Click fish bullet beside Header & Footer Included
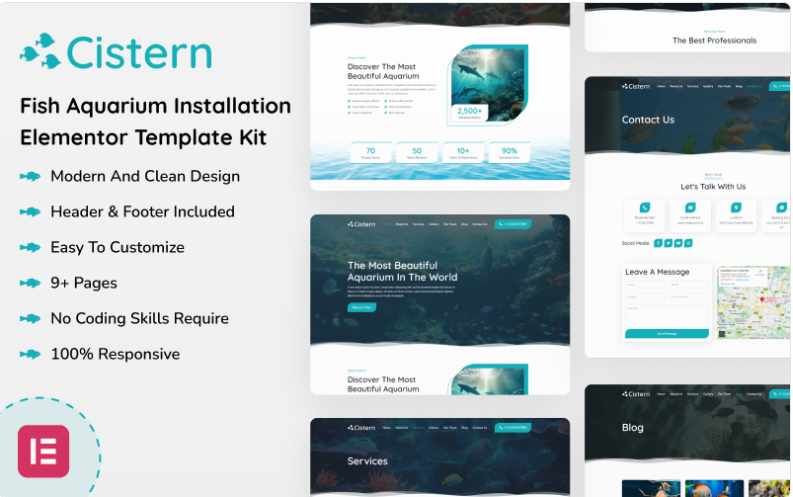 (30, 211)
